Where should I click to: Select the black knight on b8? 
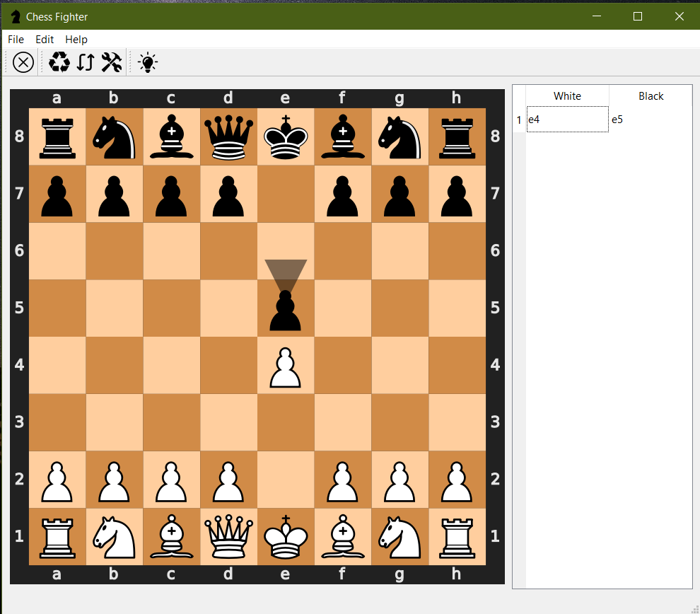click(115, 137)
